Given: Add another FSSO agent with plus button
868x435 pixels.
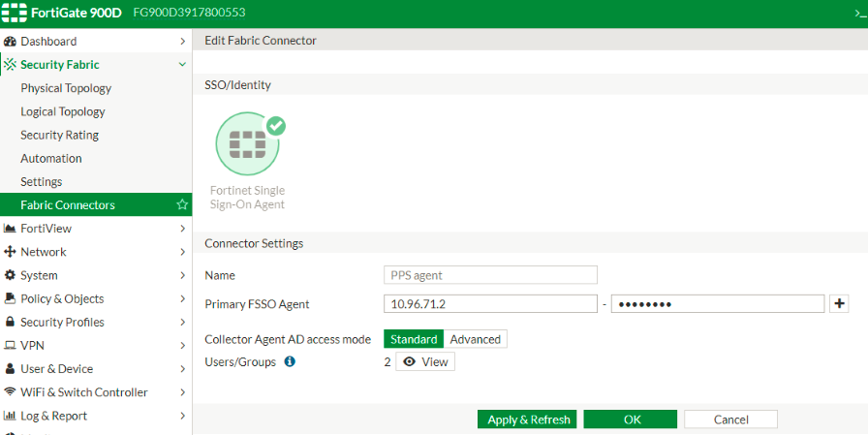Looking at the screenshot, I should point(839,303).
